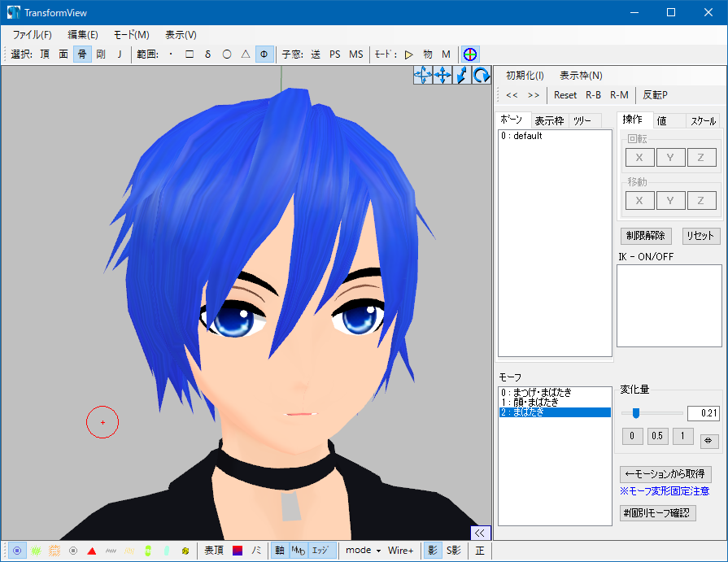This screenshot has width=728, height=562.
Task: Toggle the blue circle bone display icon
Action: [17, 551]
